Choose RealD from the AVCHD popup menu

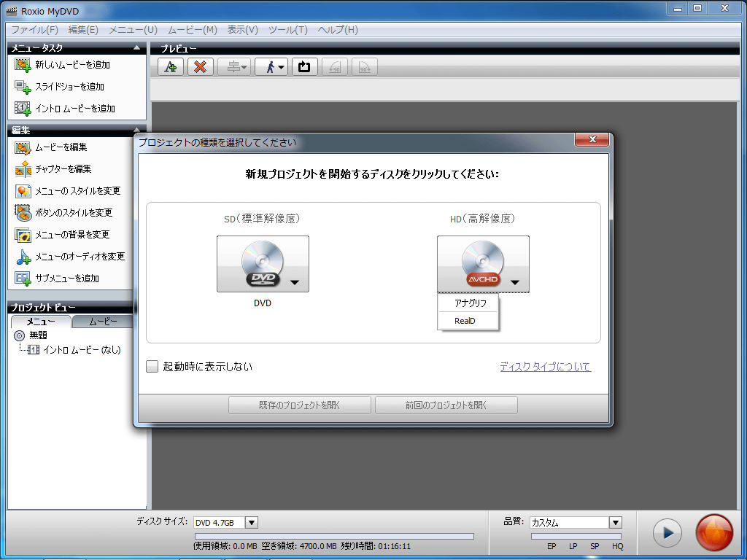pos(468,321)
